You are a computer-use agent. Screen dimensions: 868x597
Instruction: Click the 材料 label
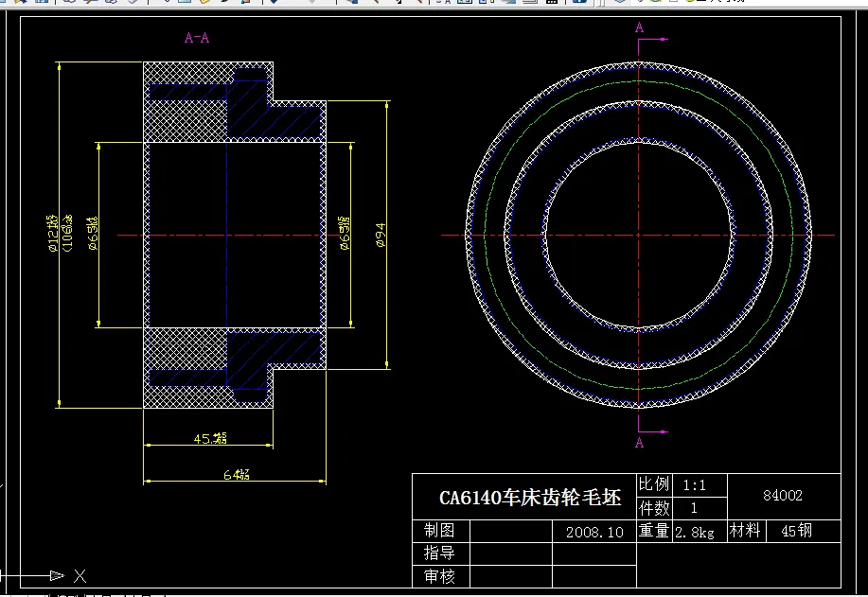click(745, 531)
